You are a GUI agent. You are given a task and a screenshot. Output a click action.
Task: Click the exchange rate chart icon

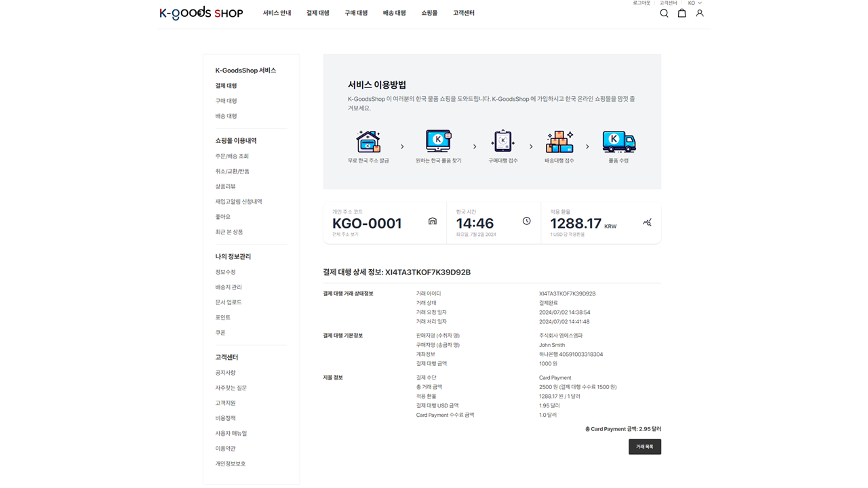pyautogui.click(x=647, y=222)
